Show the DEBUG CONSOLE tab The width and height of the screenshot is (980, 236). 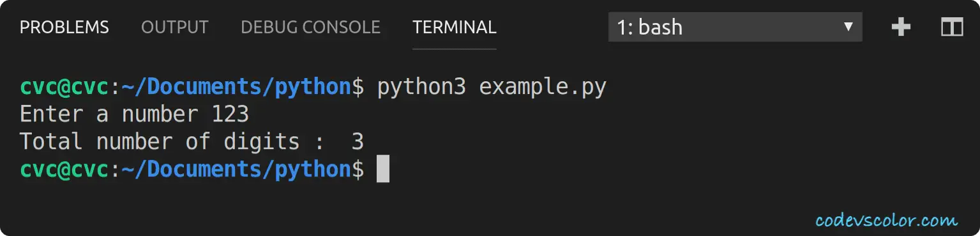[310, 28]
